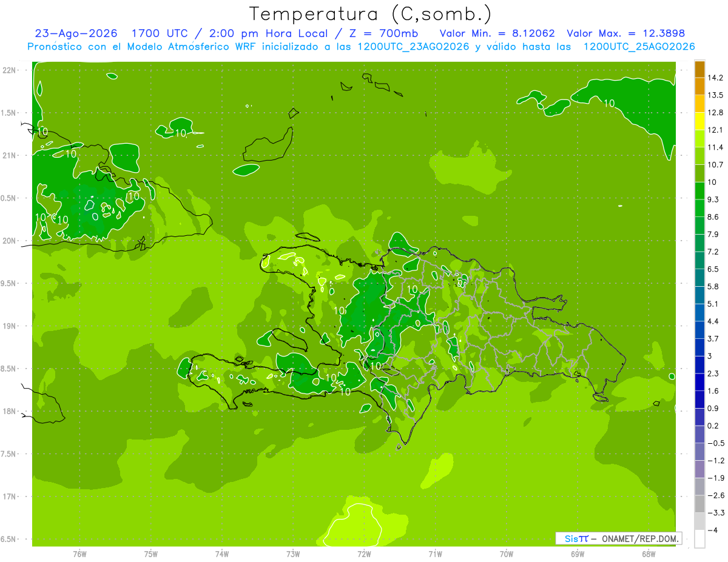
Task: Click the longitude axis label '75W'
Action: 150,555
